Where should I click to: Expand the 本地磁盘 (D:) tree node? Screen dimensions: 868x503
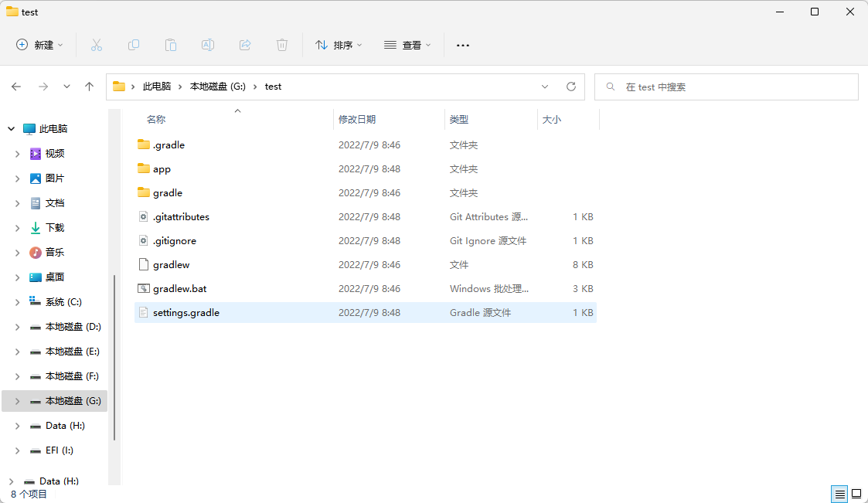(17, 327)
